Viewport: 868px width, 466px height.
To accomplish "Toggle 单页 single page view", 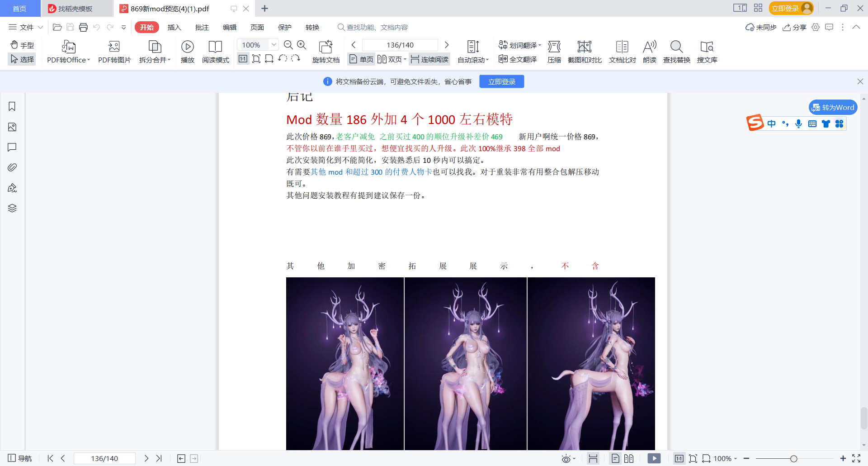I will click(361, 59).
